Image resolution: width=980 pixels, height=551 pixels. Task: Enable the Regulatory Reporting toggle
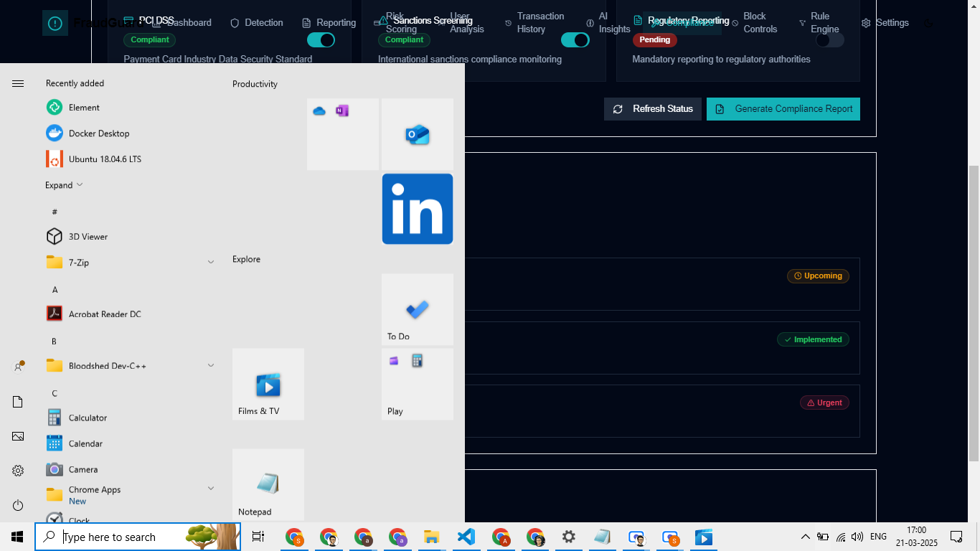pos(830,40)
